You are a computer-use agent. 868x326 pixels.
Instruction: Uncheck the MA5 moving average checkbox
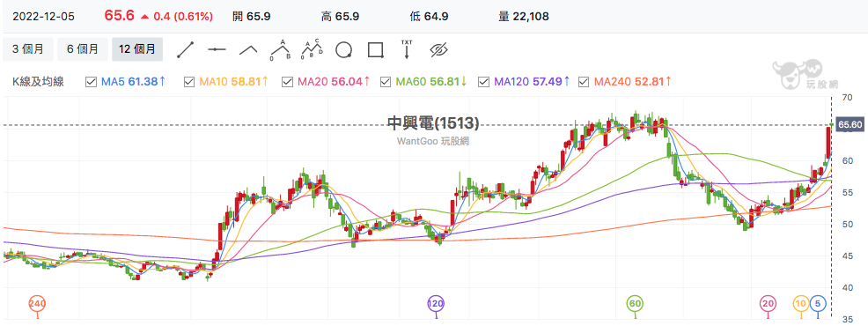click(x=92, y=82)
